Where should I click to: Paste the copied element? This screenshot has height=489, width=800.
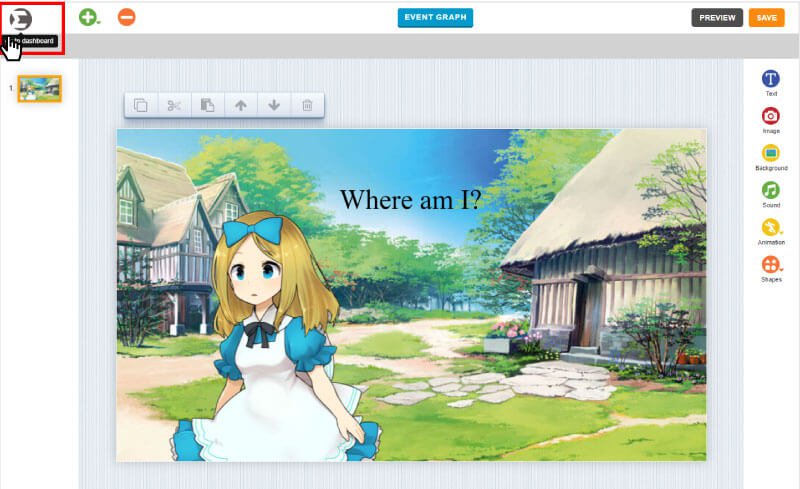coord(207,105)
